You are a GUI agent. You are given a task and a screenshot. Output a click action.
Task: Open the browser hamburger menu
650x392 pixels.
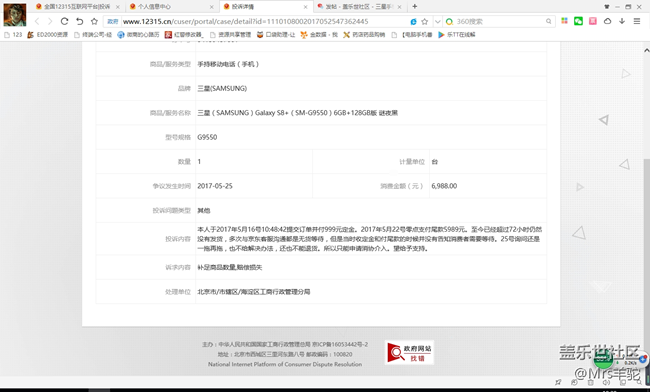click(x=637, y=21)
